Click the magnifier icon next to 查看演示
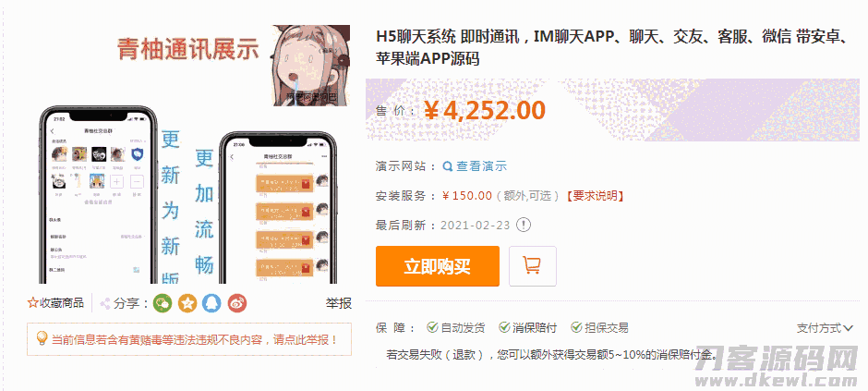 pyautogui.click(x=448, y=166)
